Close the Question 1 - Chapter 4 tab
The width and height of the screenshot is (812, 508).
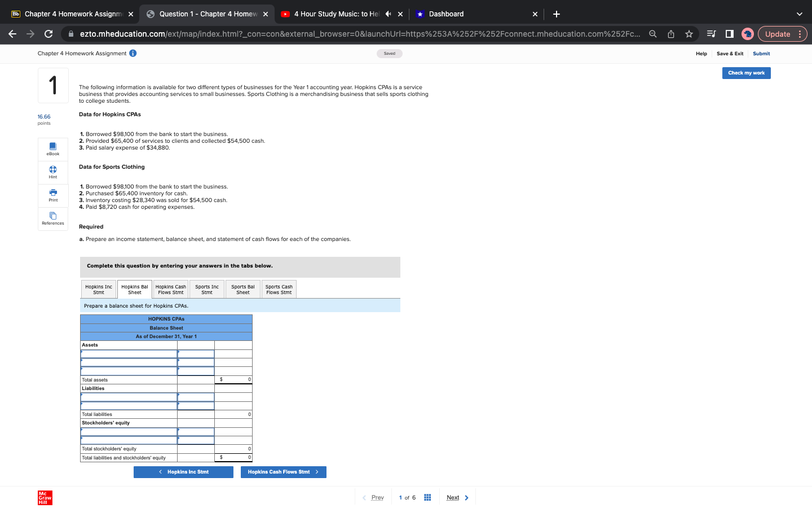click(266, 14)
